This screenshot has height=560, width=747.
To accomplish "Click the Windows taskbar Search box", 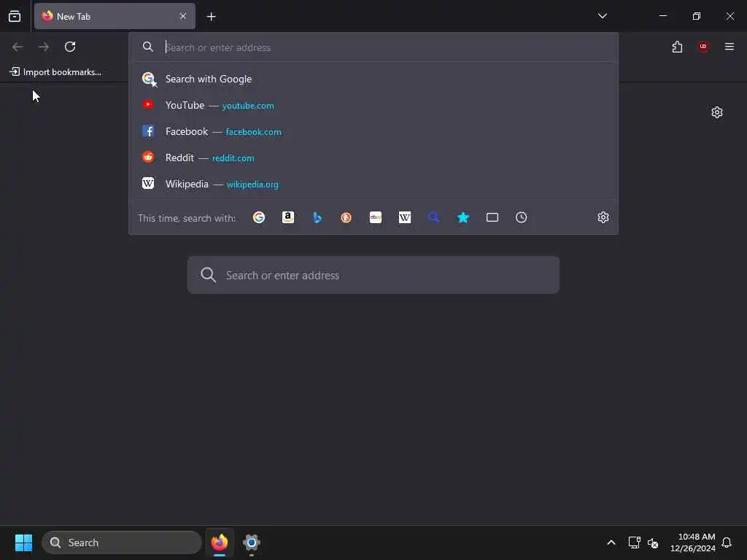I will coord(122,542).
